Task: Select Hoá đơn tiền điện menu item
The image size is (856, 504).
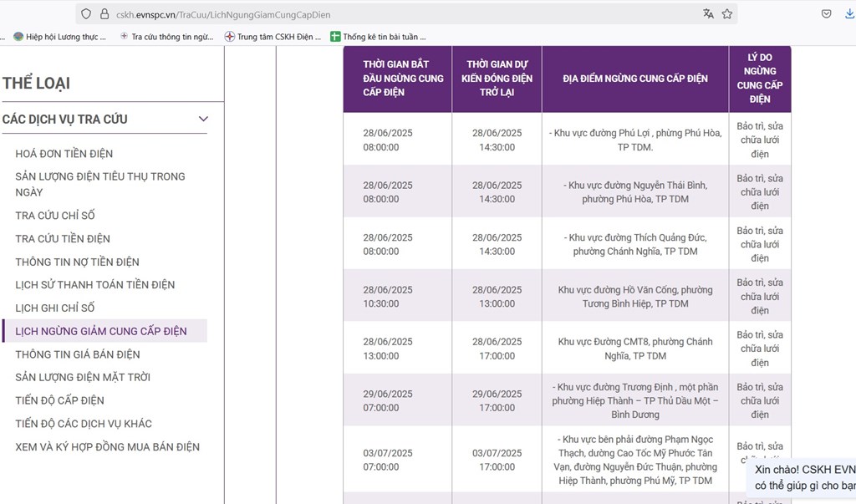Action: (x=64, y=154)
